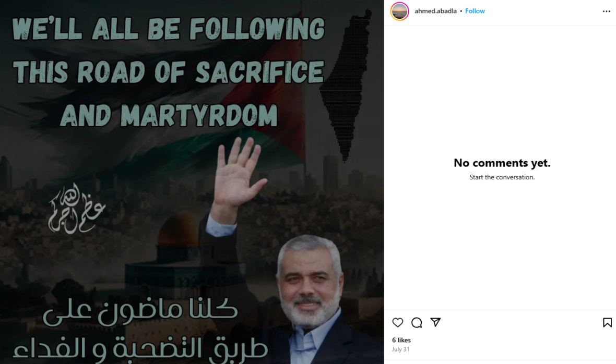Click the raised waving hand in image
This screenshot has width=616, height=364.
238,173
